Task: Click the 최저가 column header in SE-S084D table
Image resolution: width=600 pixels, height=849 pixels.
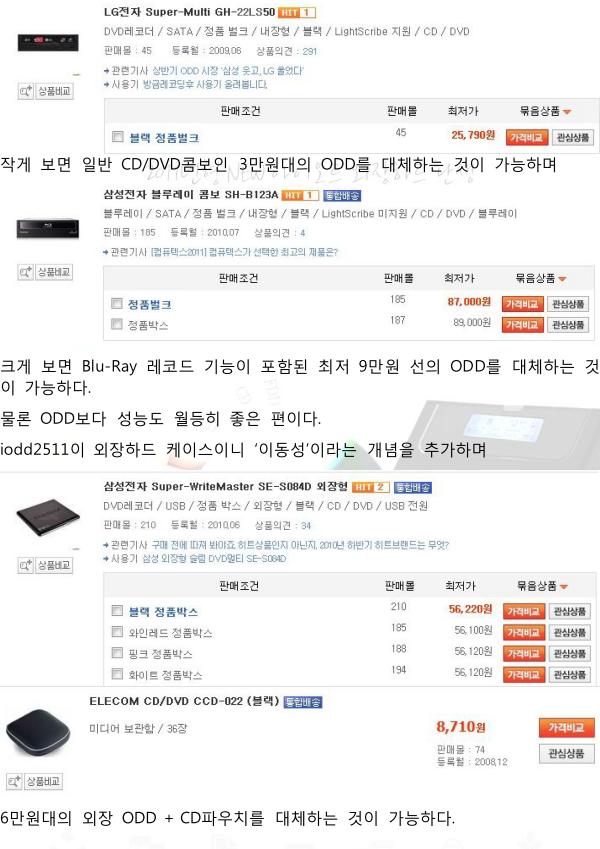Action: tap(460, 586)
